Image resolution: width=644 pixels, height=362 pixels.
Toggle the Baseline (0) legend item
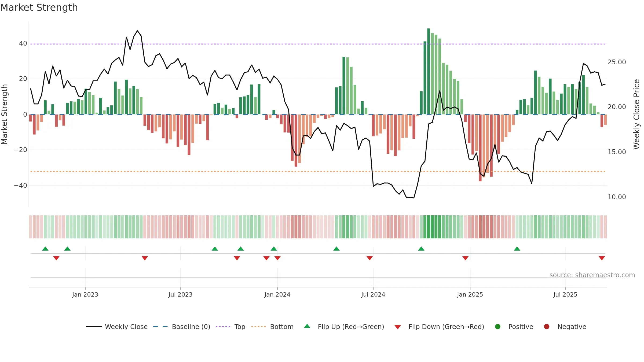pyautogui.click(x=182, y=327)
